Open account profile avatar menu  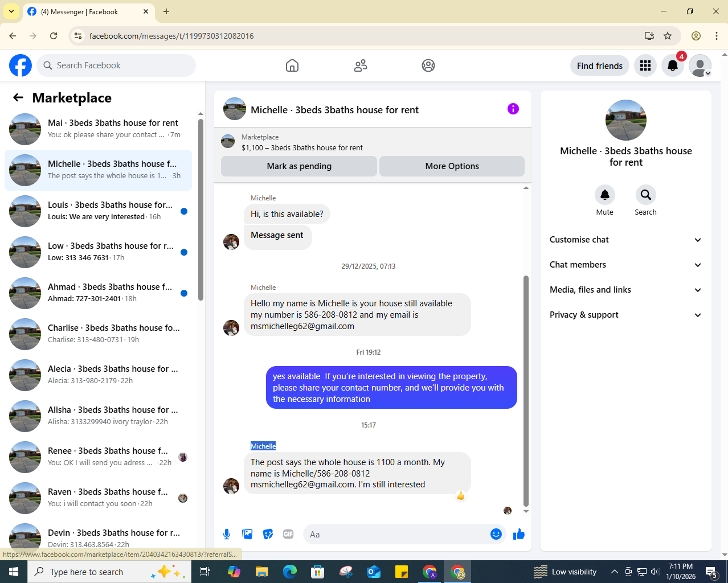pos(700,65)
